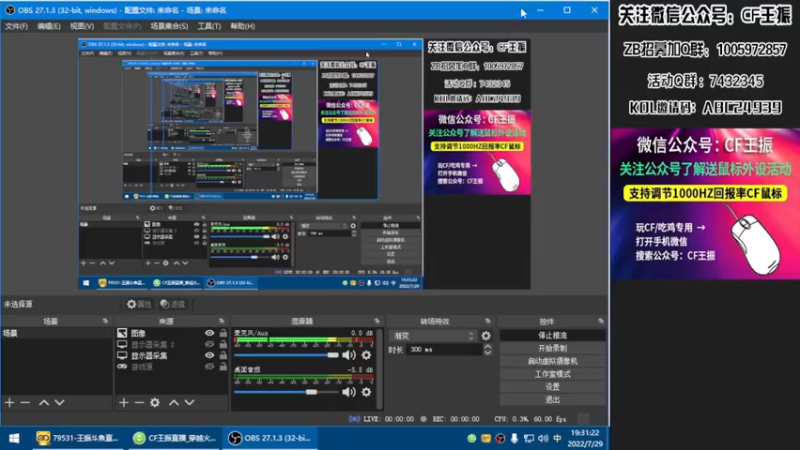Select the 图像 source row
This screenshot has height=450, width=800.
(171, 333)
